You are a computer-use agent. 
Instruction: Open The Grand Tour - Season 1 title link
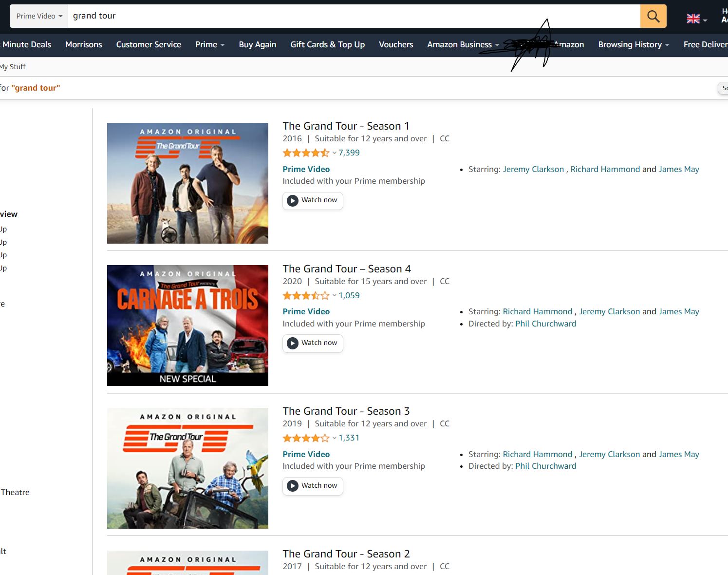pyautogui.click(x=346, y=126)
